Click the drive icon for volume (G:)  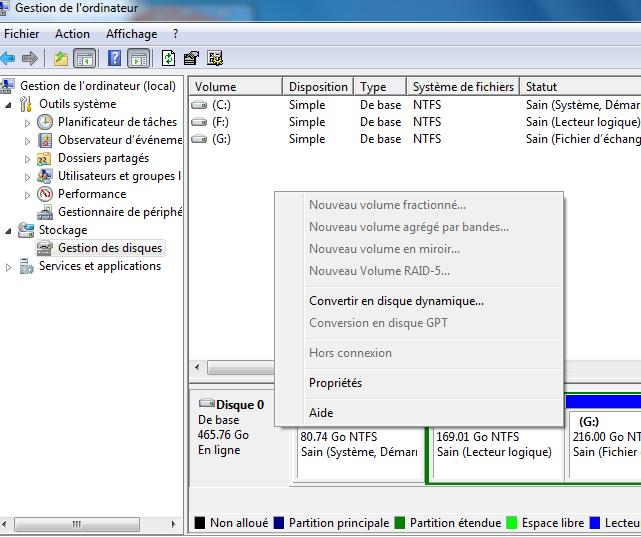pyautogui.click(x=199, y=139)
